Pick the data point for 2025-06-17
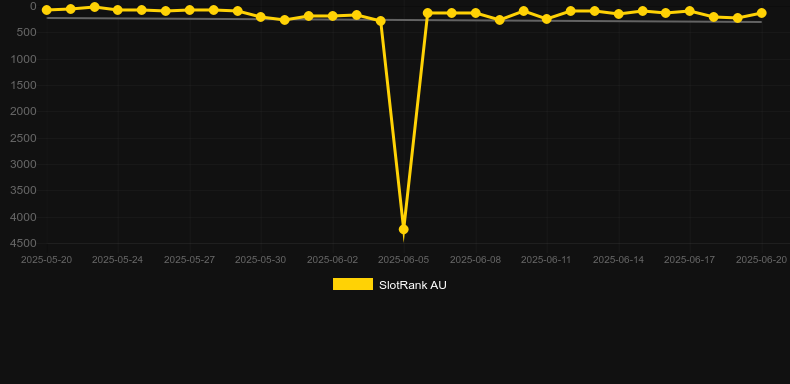 tap(690, 11)
